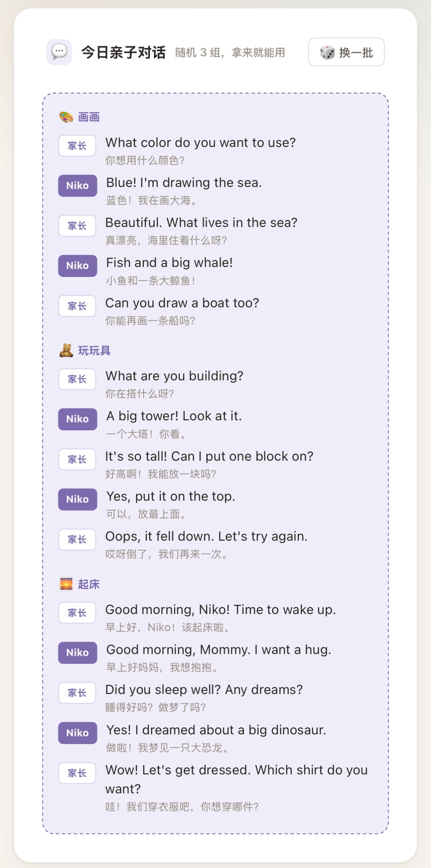Screen dimensions: 431x868
Task: Click the 家长 tag beside "What color do you want to use?"
Action: click(77, 146)
